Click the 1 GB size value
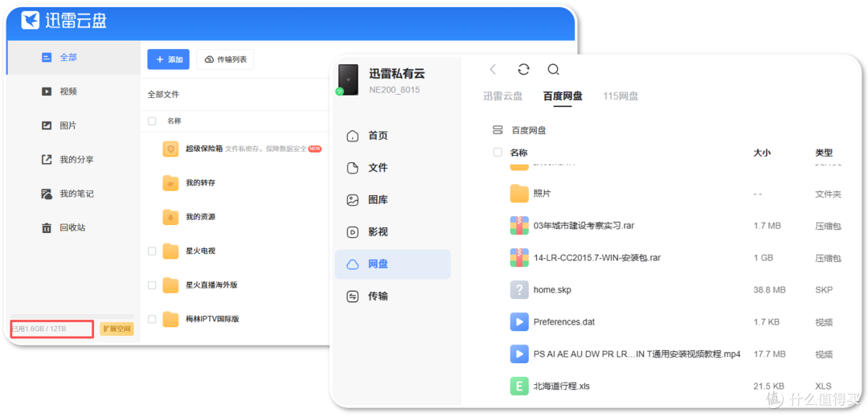Viewport: 868px width, 417px height. 763,258
